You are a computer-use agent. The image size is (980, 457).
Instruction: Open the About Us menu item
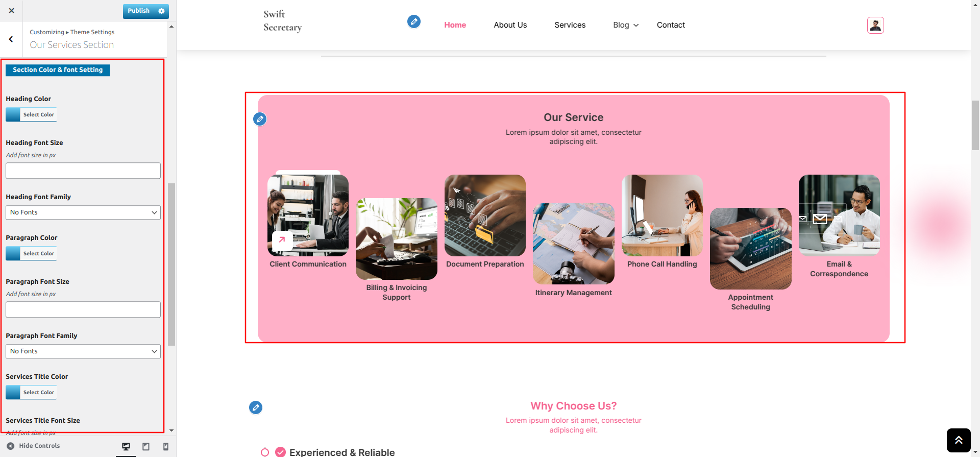[x=510, y=25]
